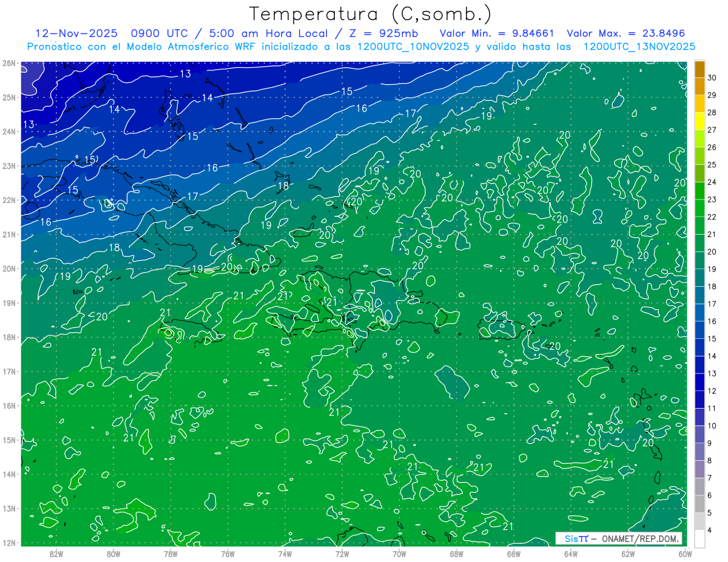The height and width of the screenshot is (562, 728).
Task: Click the "12N" latitude axis label
Action: click(9, 543)
